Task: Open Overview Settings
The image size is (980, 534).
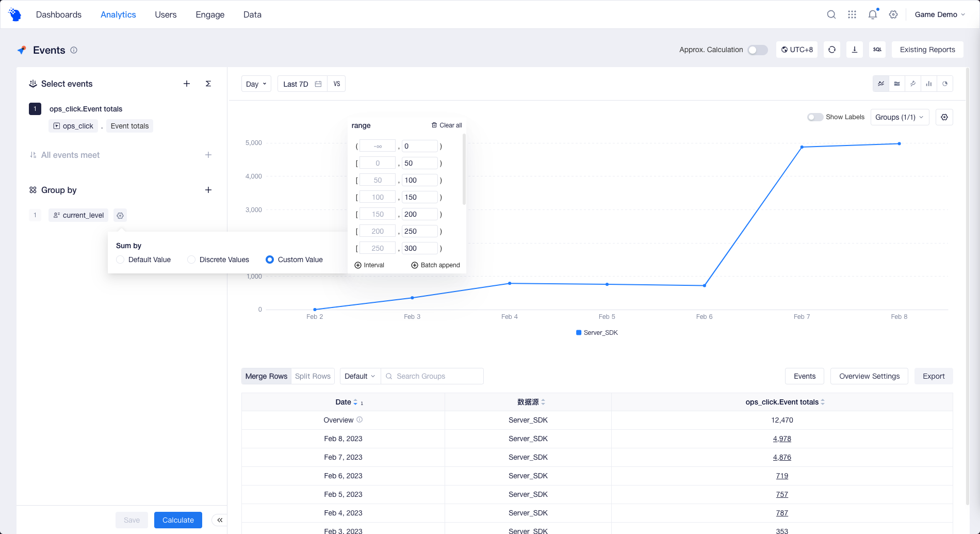Action: pos(869,376)
